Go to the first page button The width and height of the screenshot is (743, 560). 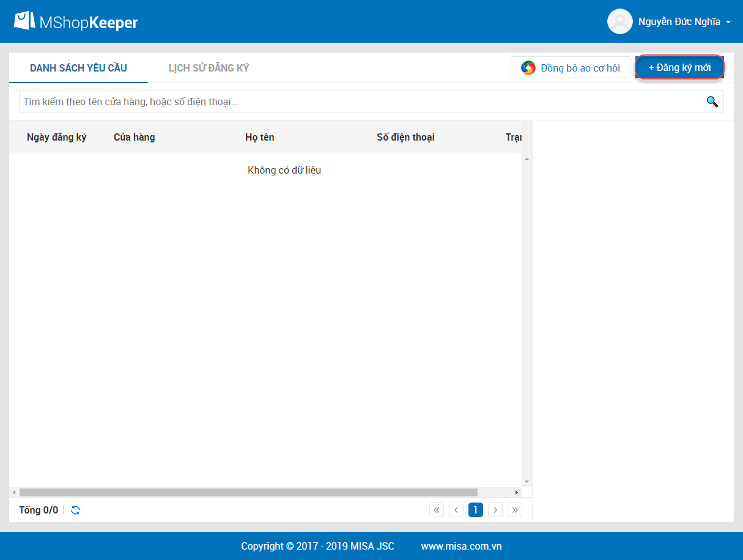437,510
